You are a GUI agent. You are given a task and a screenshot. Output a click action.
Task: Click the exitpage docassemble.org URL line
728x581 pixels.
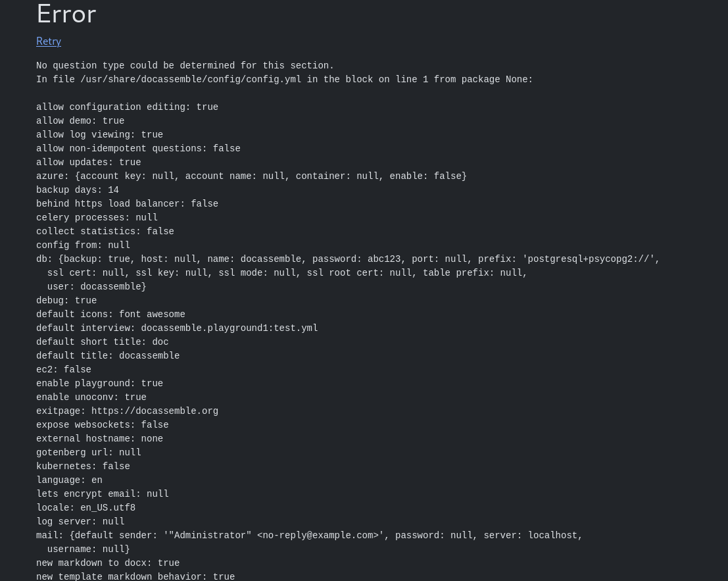(127, 411)
